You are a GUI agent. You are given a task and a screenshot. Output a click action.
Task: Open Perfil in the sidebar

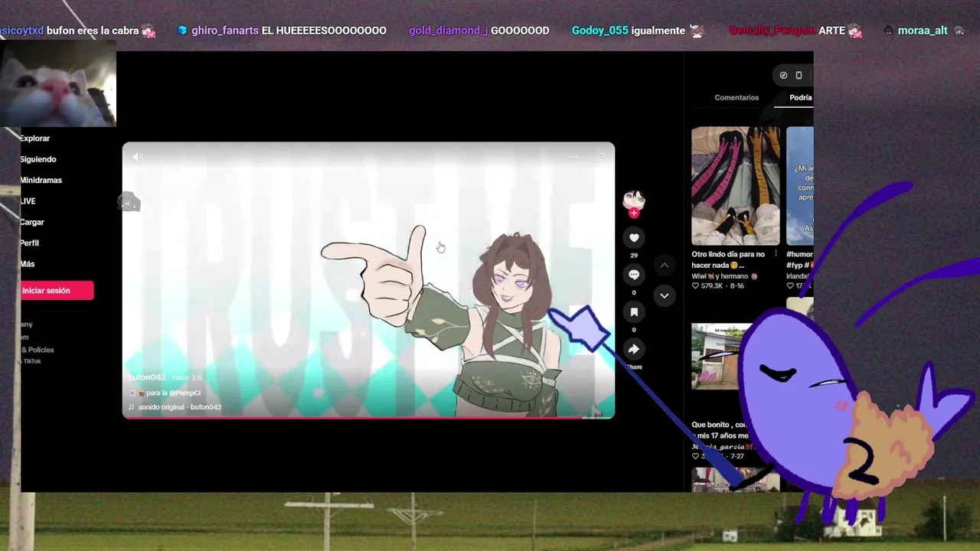click(x=30, y=243)
